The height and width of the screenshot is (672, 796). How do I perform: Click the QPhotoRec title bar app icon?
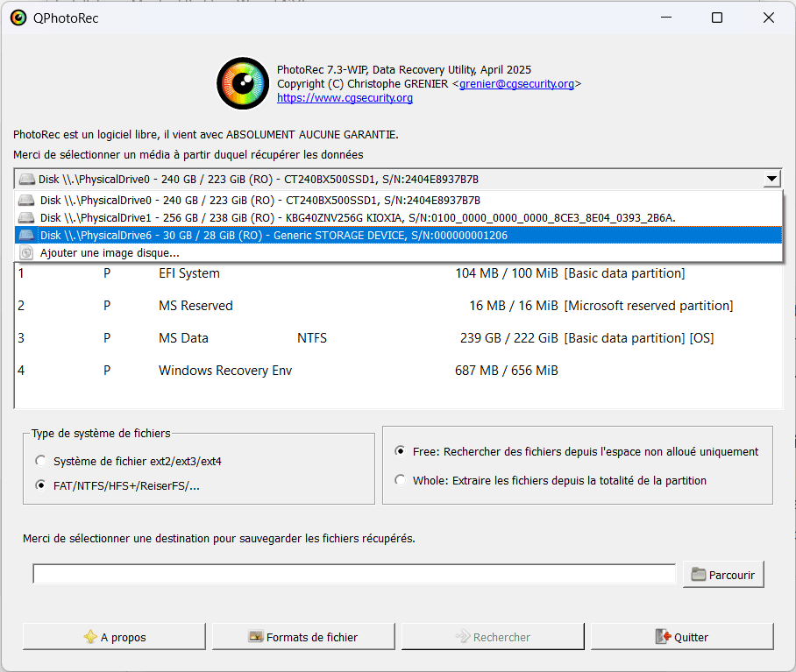(18, 18)
